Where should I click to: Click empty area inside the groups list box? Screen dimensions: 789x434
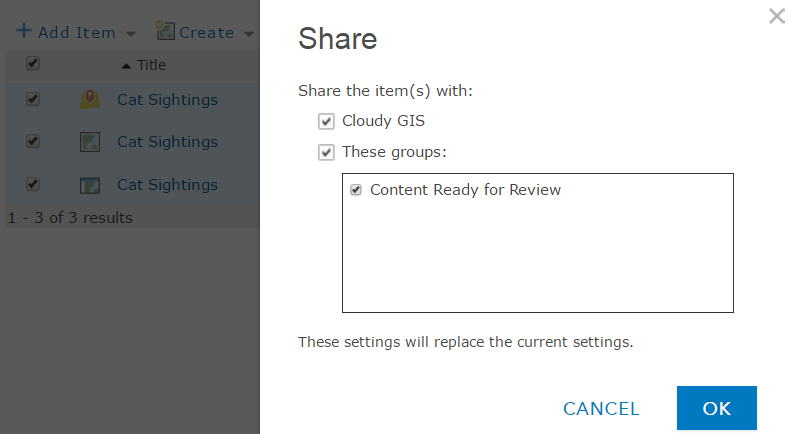(x=538, y=260)
